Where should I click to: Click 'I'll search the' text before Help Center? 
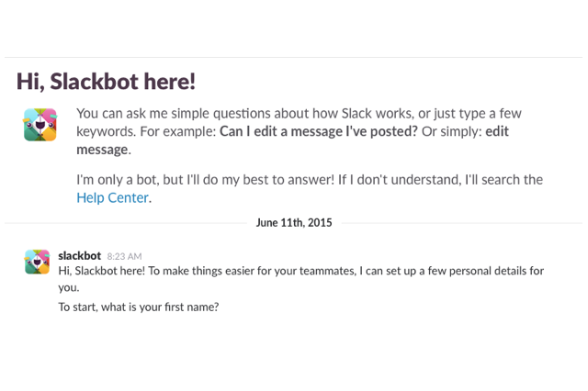click(x=504, y=180)
